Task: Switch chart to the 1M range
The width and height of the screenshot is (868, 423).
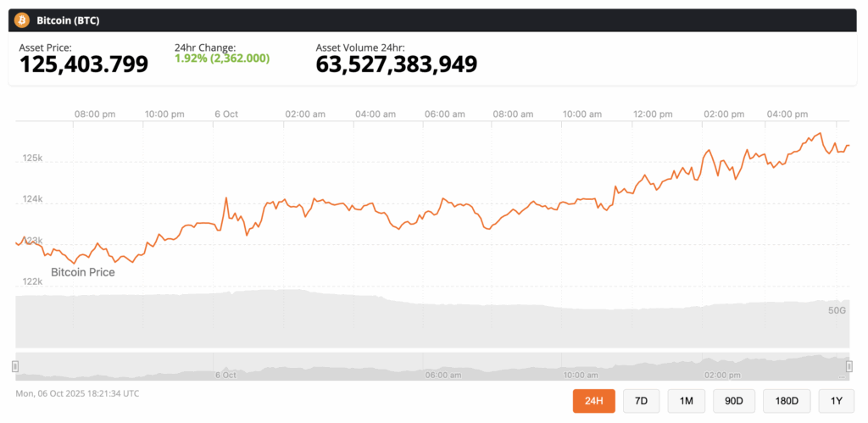Action: (x=687, y=400)
